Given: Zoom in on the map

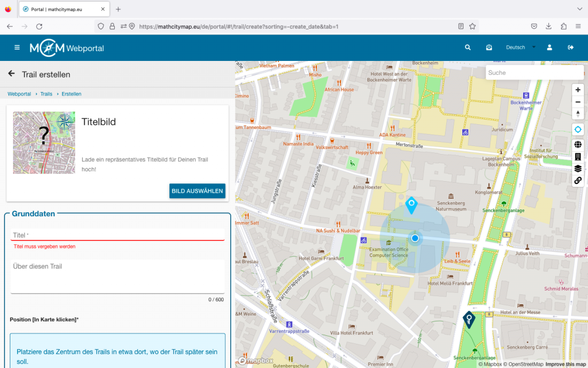Looking at the screenshot, I should (x=578, y=90).
